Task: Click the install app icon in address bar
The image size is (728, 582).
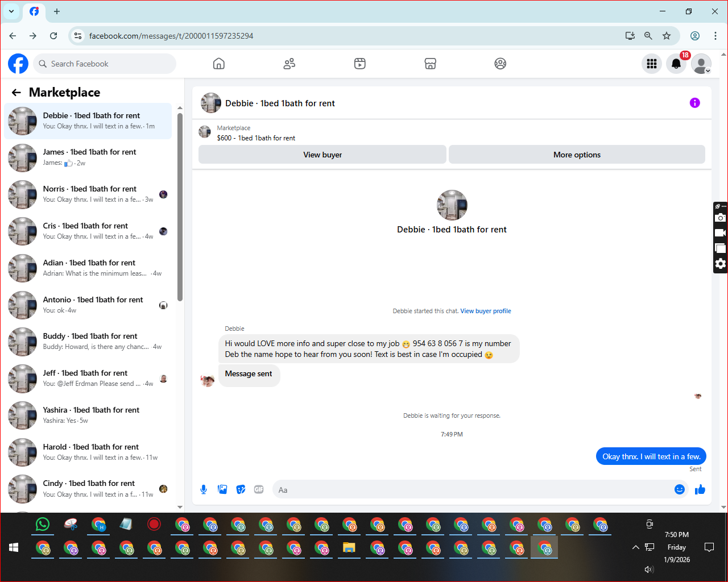Action: (630, 36)
